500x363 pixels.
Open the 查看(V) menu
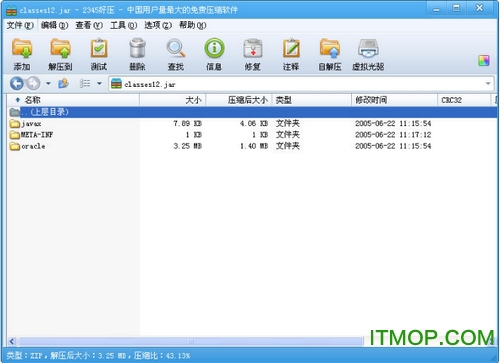[89, 25]
